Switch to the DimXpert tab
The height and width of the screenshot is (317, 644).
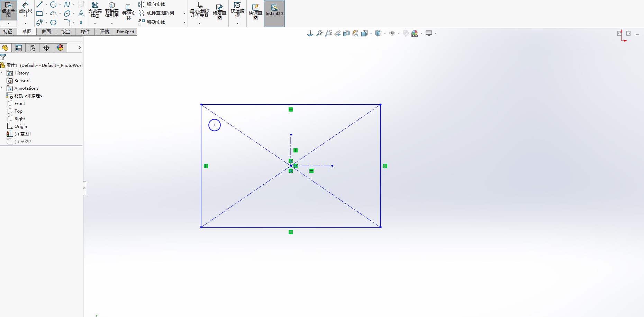point(126,32)
